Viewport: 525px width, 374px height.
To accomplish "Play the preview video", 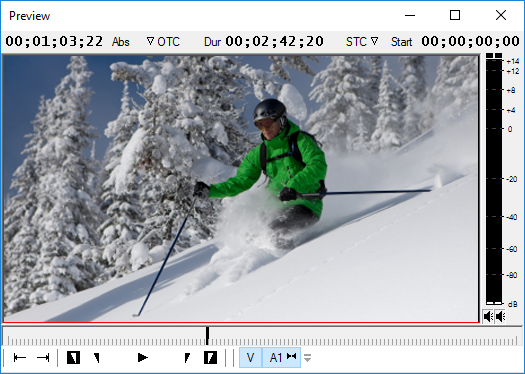I will [x=143, y=358].
